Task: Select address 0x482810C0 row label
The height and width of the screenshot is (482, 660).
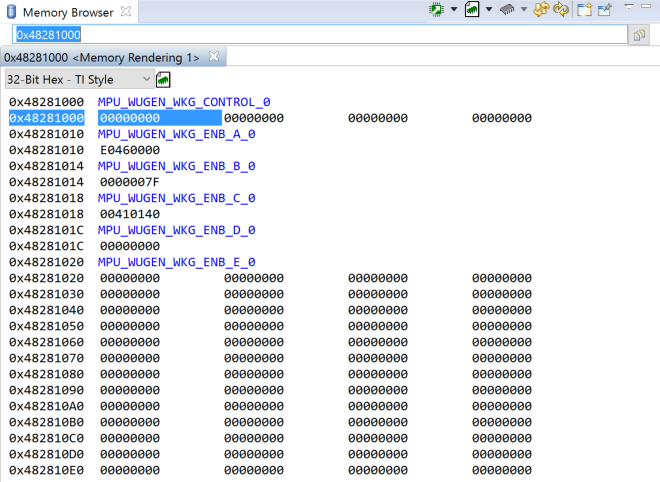Action: (46, 438)
